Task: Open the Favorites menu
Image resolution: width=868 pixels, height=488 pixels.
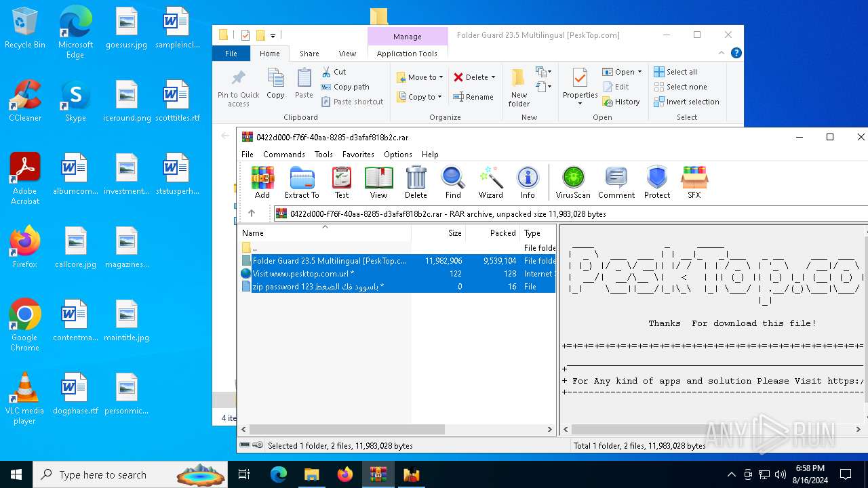Action: pyautogui.click(x=358, y=154)
